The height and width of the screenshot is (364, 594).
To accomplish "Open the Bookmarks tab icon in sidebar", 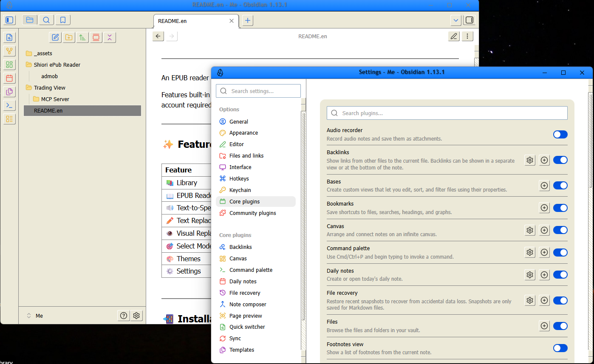I will [63, 20].
